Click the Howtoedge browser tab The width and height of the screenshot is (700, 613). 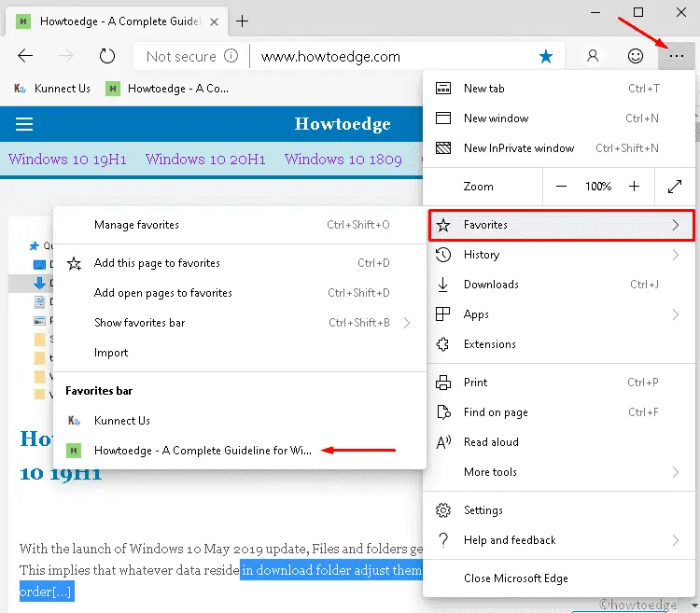tap(116, 21)
